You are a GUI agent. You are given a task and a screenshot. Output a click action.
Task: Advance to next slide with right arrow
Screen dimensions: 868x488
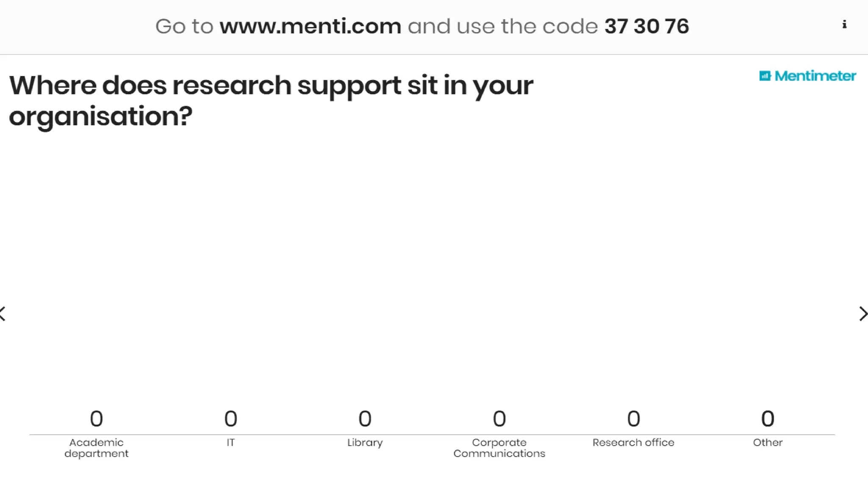pos(863,314)
